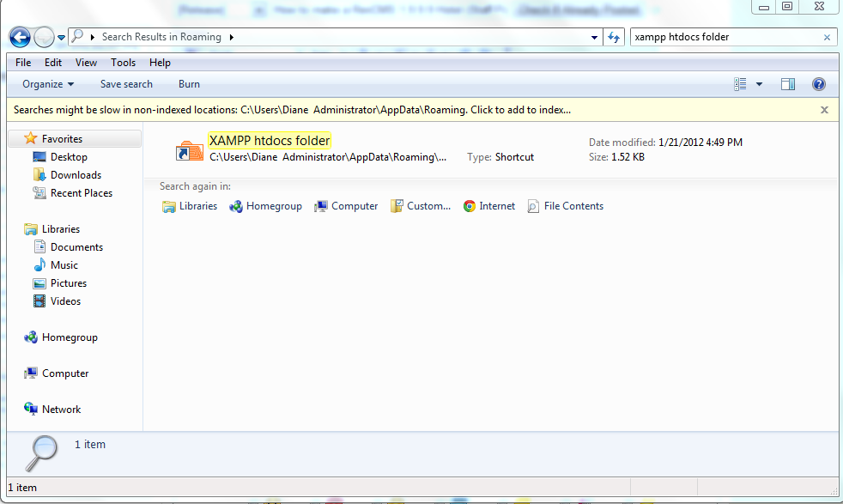Open Windows Help with the question mark

(819, 84)
